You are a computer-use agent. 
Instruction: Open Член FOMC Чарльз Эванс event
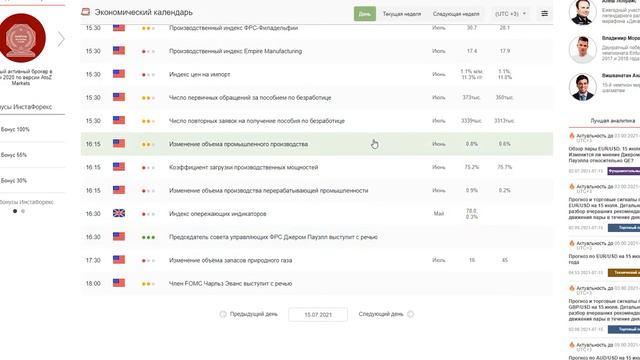click(231, 284)
